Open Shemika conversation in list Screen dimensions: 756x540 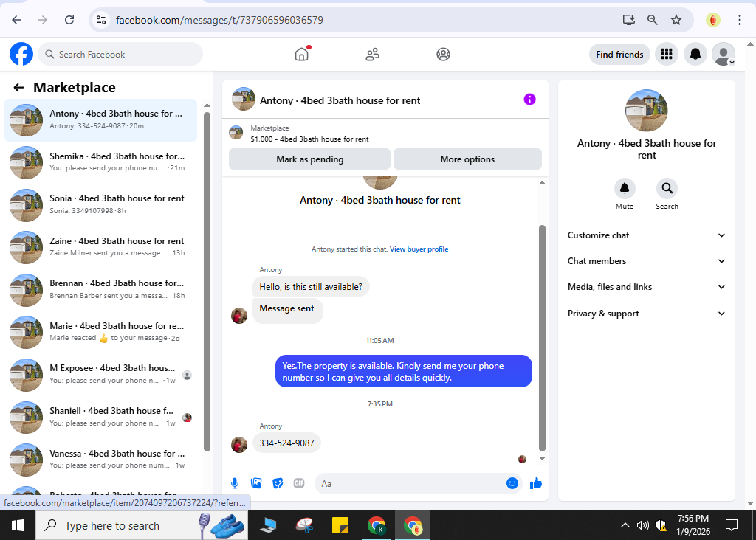100,162
